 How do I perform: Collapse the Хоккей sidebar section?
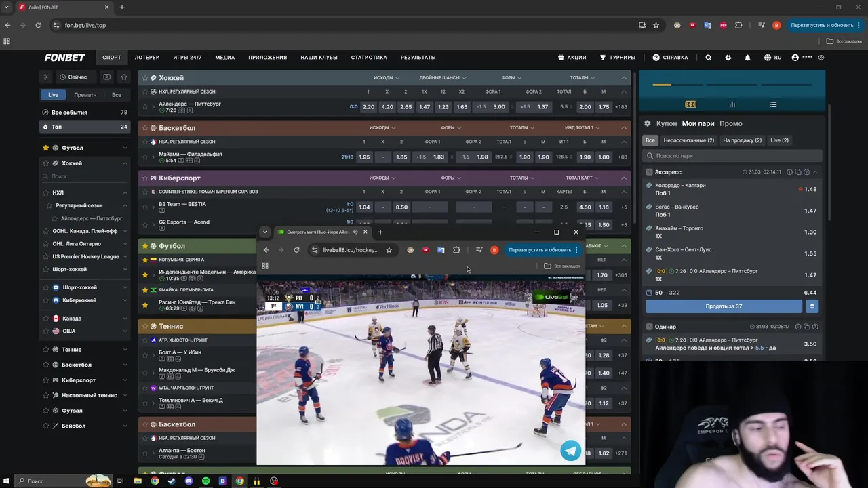pyautogui.click(x=125, y=163)
